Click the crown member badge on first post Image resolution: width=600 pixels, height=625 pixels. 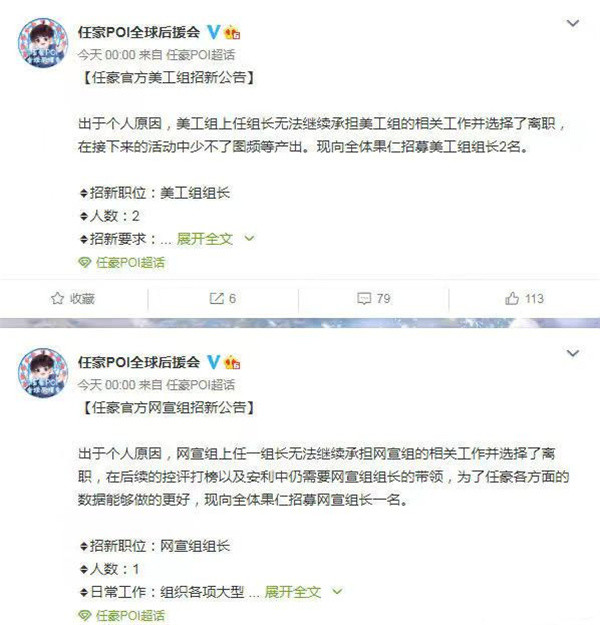[x=232, y=32]
